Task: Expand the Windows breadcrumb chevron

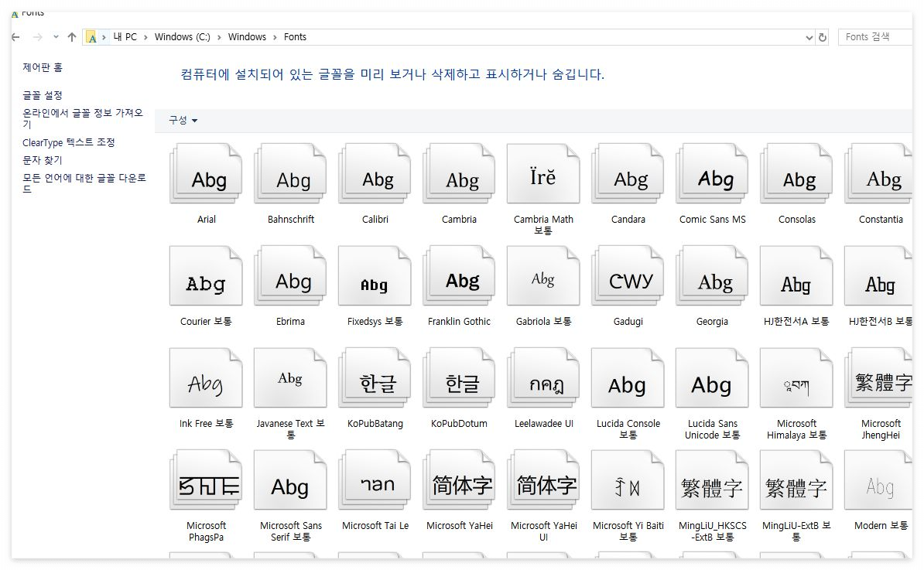Action: (x=273, y=36)
